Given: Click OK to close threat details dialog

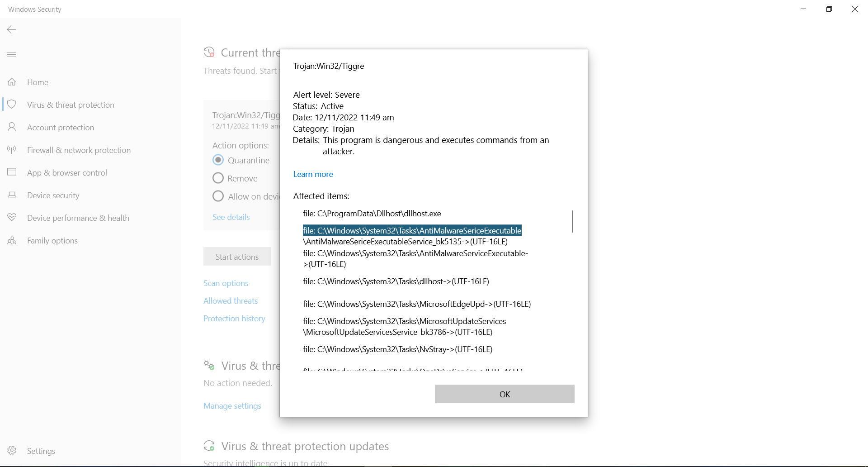Looking at the screenshot, I should pyautogui.click(x=505, y=394).
